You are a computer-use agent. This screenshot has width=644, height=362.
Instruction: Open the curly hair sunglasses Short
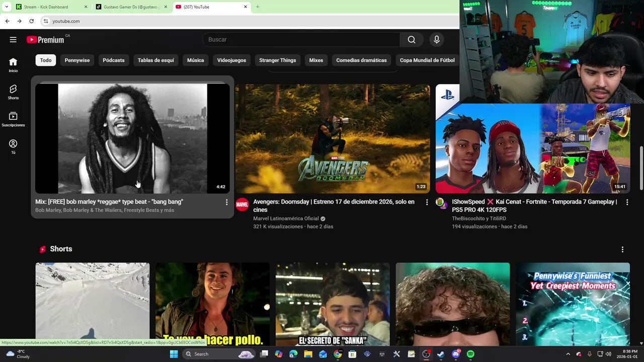[x=453, y=304]
